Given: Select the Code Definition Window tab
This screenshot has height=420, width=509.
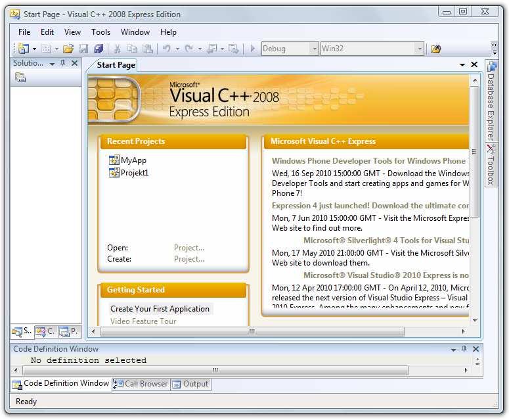Looking at the screenshot, I should point(61,384).
